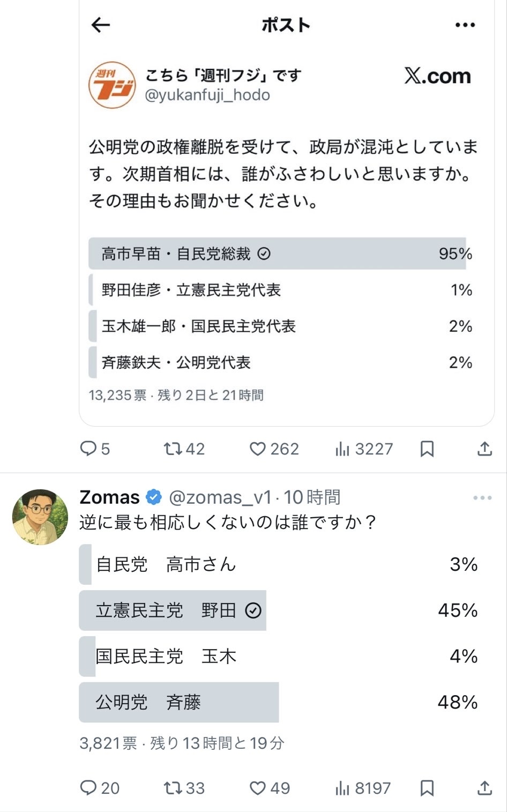
Task: Bookmark the 週刊フジ poll post
Action: click(427, 449)
